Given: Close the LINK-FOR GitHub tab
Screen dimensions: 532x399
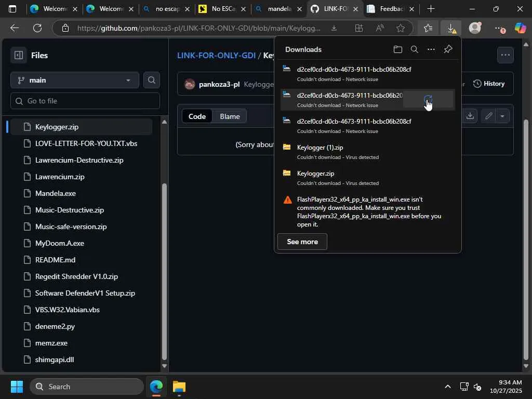Looking at the screenshot, I should click(x=355, y=9).
